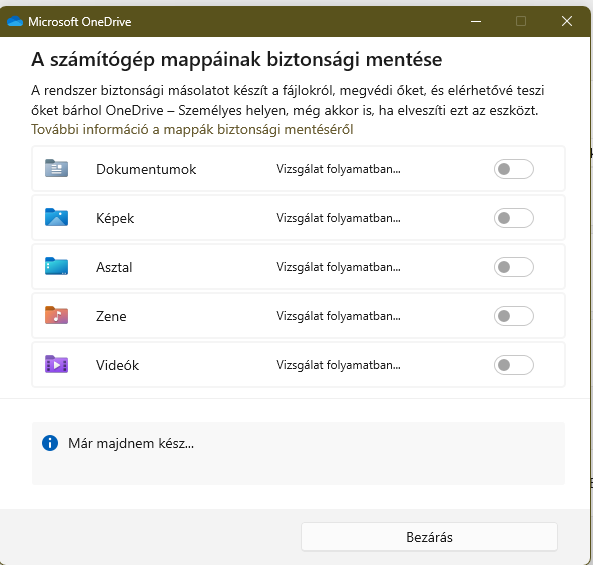The image size is (593, 565).
Task: Switch on Zene folder backup
Action: (514, 316)
